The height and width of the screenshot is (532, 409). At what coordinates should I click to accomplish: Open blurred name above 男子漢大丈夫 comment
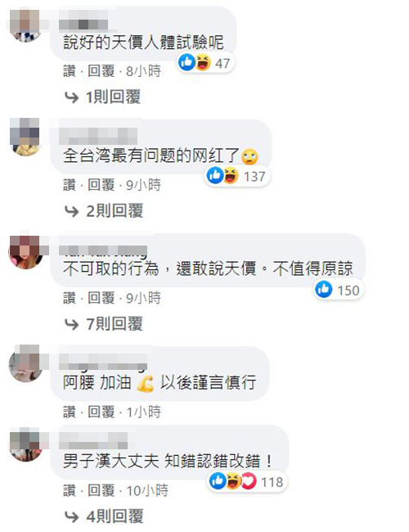point(93,440)
